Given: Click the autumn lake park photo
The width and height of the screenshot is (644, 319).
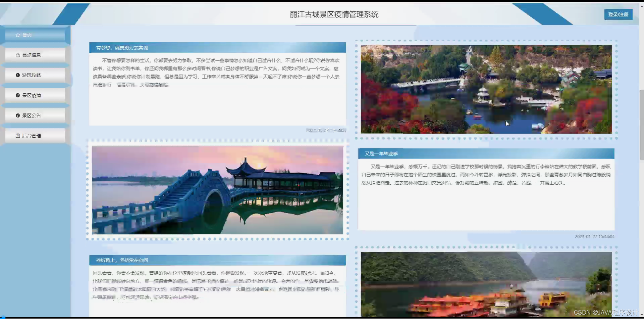Looking at the screenshot, I should click(x=486, y=89).
